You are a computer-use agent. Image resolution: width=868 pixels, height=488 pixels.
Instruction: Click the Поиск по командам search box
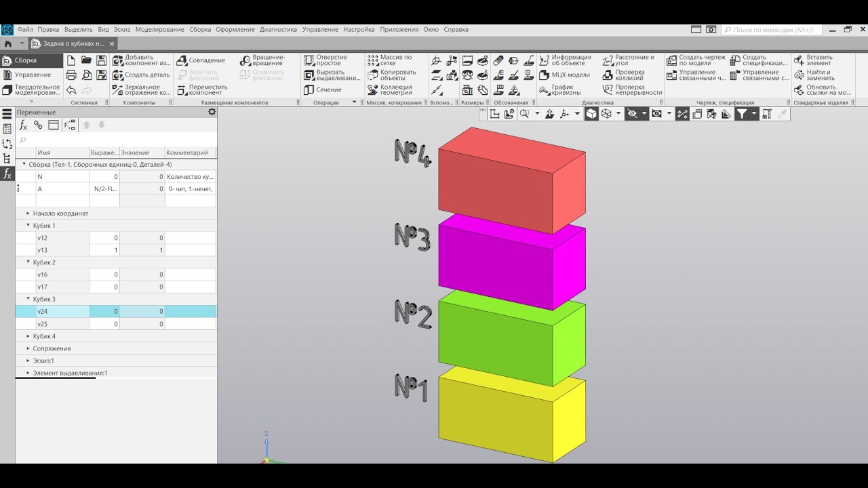point(772,30)
